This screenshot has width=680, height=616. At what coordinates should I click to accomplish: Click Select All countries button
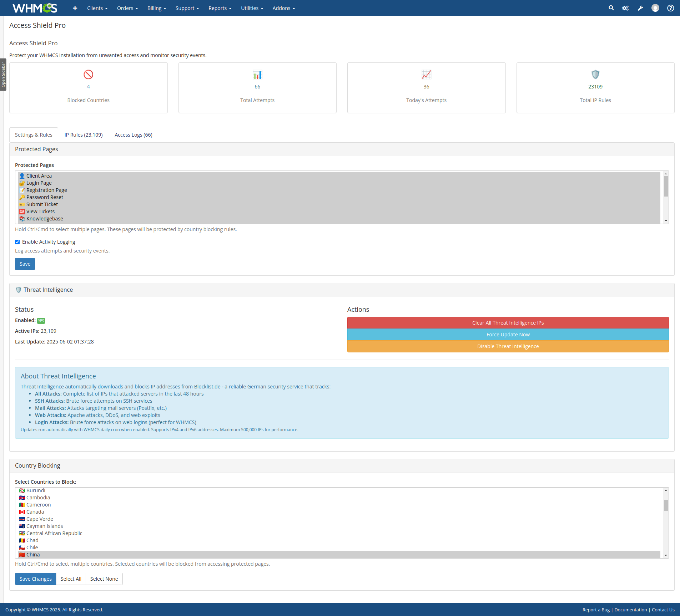(71, 579)
